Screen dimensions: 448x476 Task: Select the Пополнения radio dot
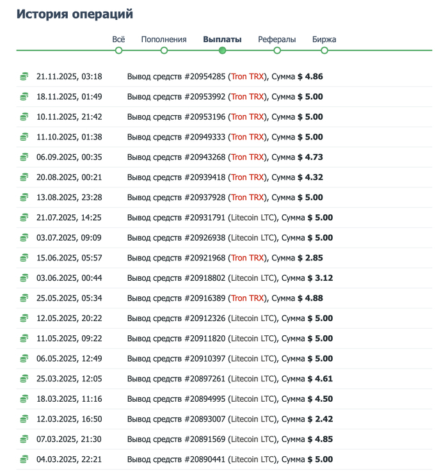[x=164, y=50]
